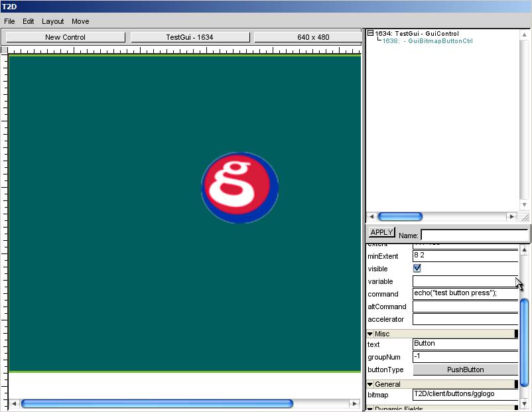This screenshot has width=532, height=412.
Task: Click the canvas scroll right arrow
Action: (x=354, y=403)
